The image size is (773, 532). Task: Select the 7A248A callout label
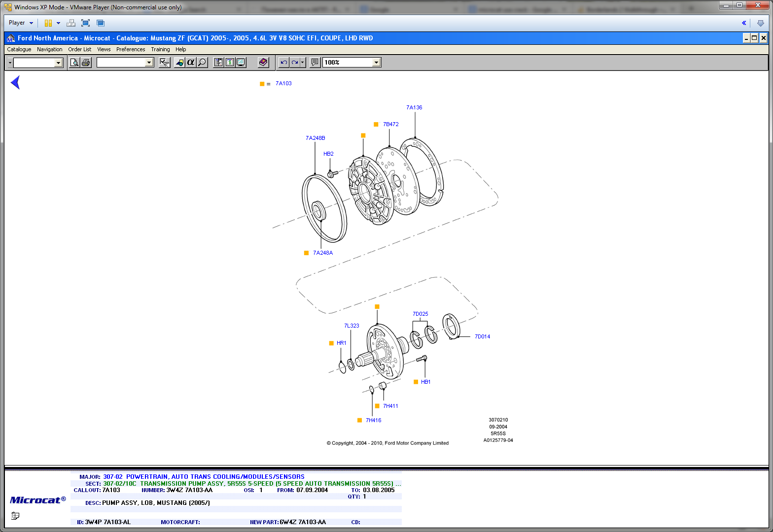click(323, 253)
